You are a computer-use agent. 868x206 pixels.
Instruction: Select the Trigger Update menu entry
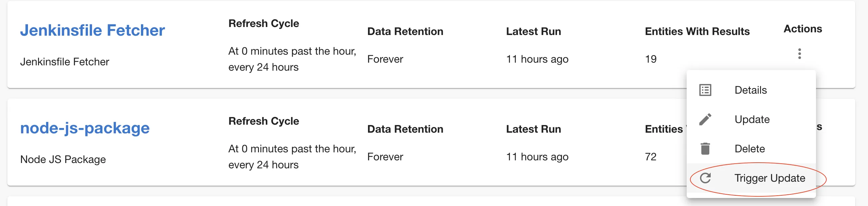coord(770,178)
